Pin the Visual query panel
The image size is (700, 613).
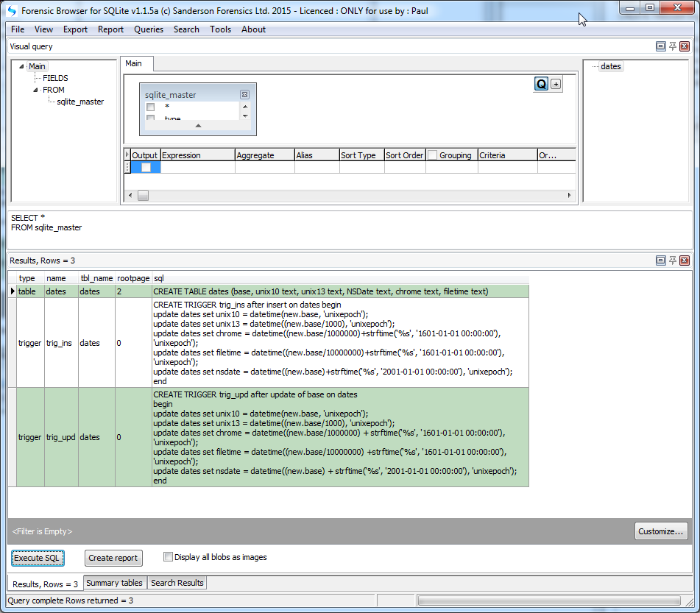click(671, 46)
